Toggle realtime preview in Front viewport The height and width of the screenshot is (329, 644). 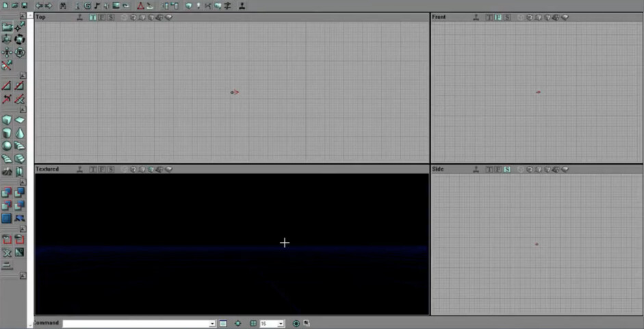coord(476,17)
